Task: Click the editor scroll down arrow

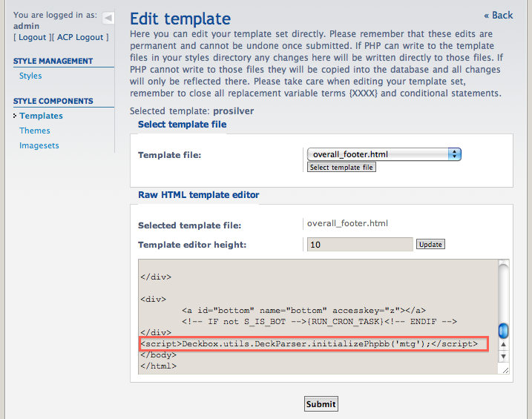Action: point(504,356)
